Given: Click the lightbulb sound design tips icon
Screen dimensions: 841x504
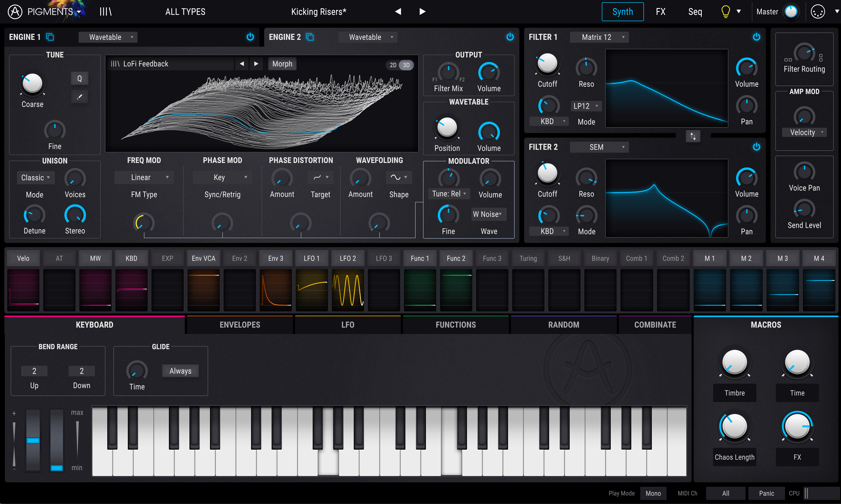Looking at the screenshot, I should [725, 12].
